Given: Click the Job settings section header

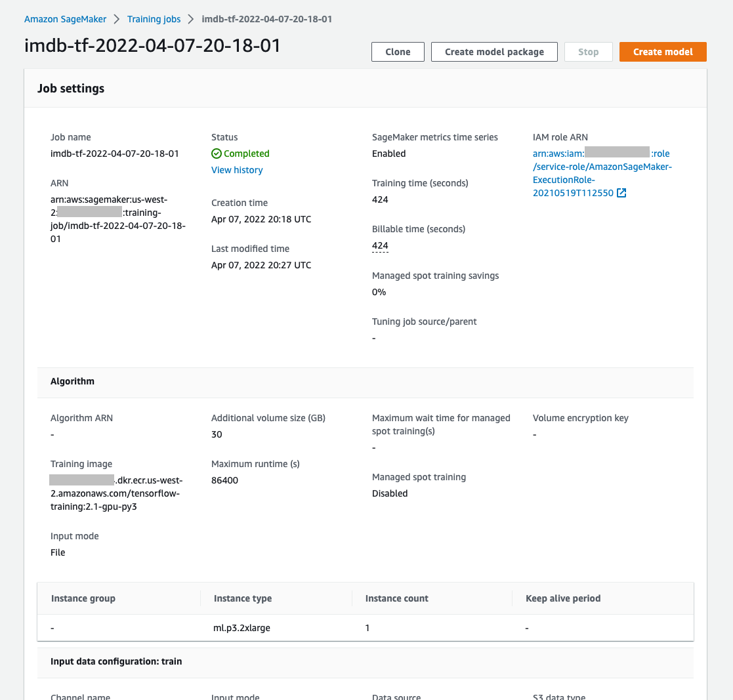Looking at the screenshot, I should click(71, 88).
